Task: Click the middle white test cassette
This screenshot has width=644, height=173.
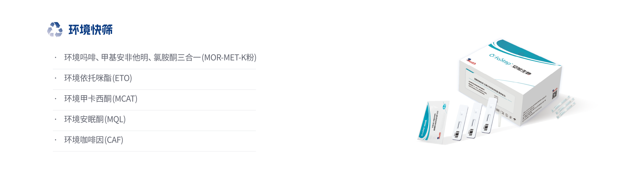Action: (x=474, y=120)
